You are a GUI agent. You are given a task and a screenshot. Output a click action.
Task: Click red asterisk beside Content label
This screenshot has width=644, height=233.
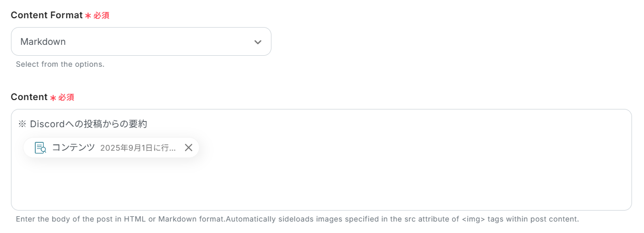tap(53, 98)
